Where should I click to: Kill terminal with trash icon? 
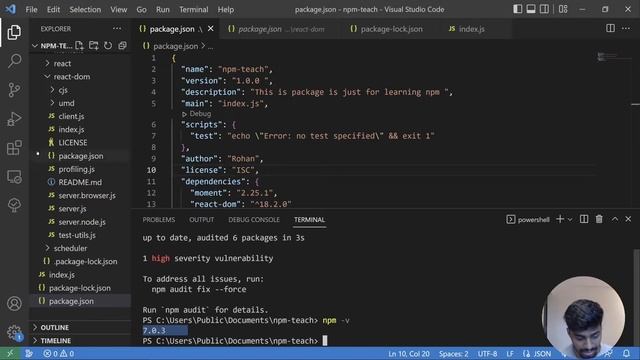pos(599,219)
